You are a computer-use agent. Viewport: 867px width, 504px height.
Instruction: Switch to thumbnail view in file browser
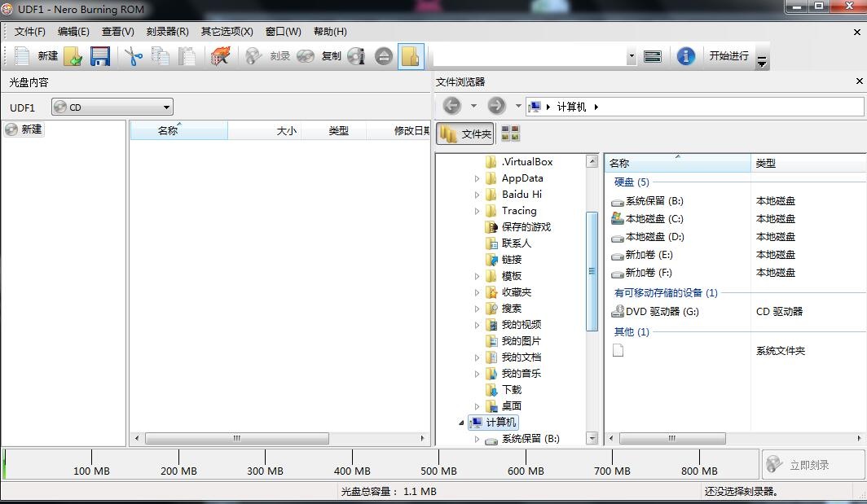pos(510,134)
